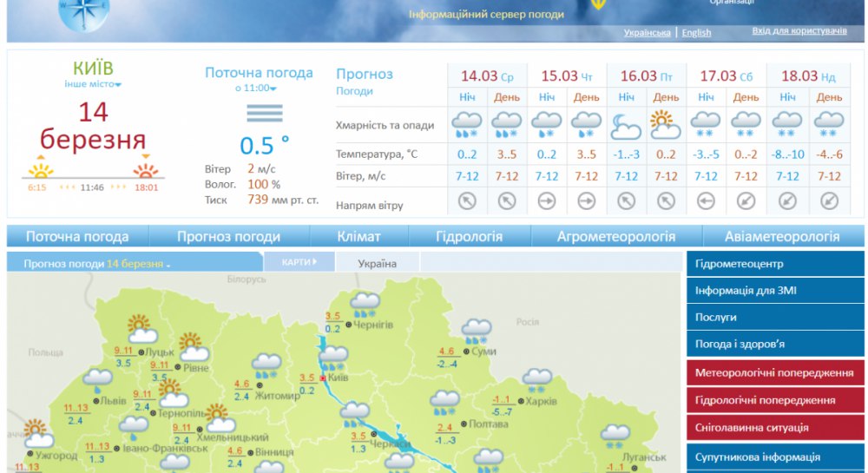Image resolution: width=868 pixels, height=473 pixels.
Task: Select the Україна map tab
Action: click(377, 263)
